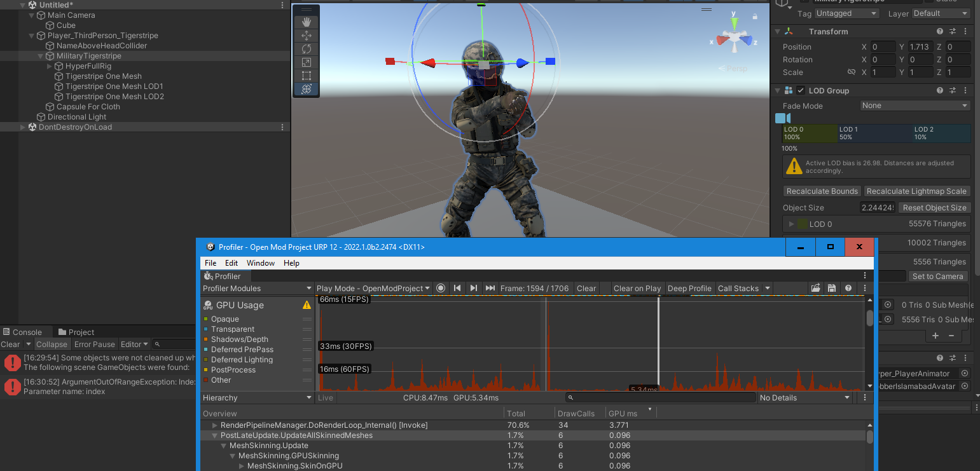Expand the HyperFullRig hierarchy item

click(x=50, y=65)
